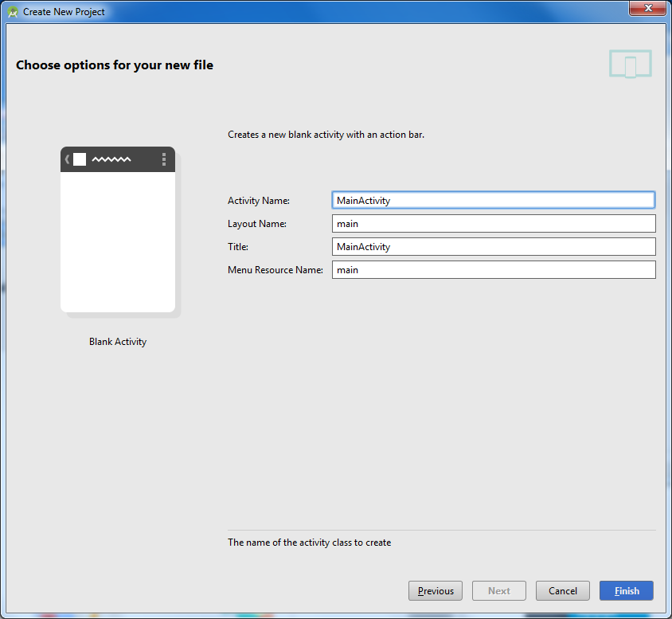672x619 pixels.
Task: Go back with the Previous button
Action: [x=436, y=590]
